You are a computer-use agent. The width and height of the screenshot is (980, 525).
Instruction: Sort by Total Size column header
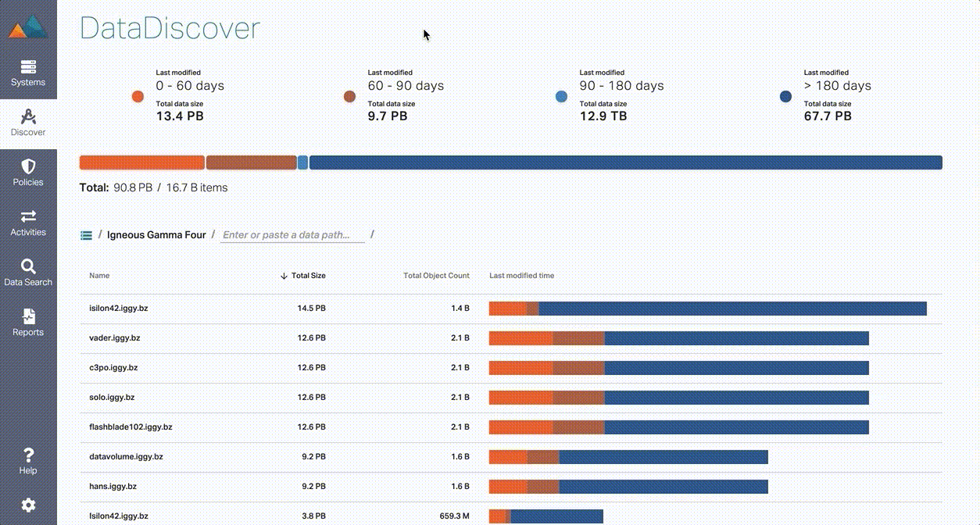pyautogui.click(x=309, y=276)
